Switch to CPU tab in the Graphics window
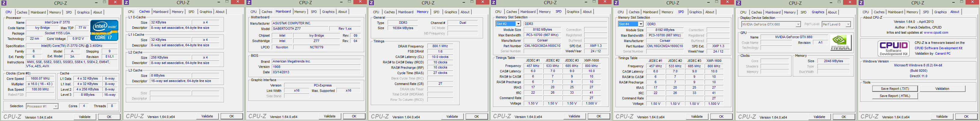 click(743, 12)
